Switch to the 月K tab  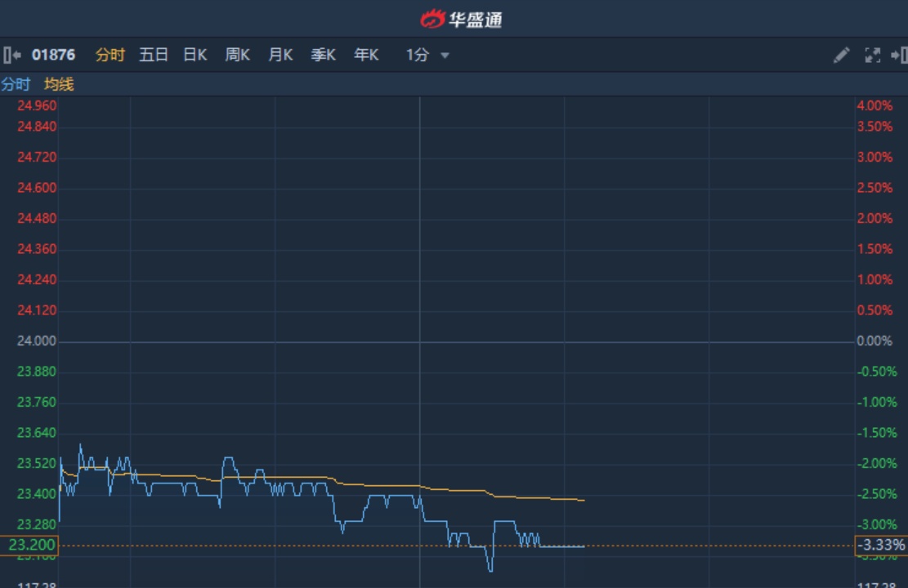click(280, 55)
